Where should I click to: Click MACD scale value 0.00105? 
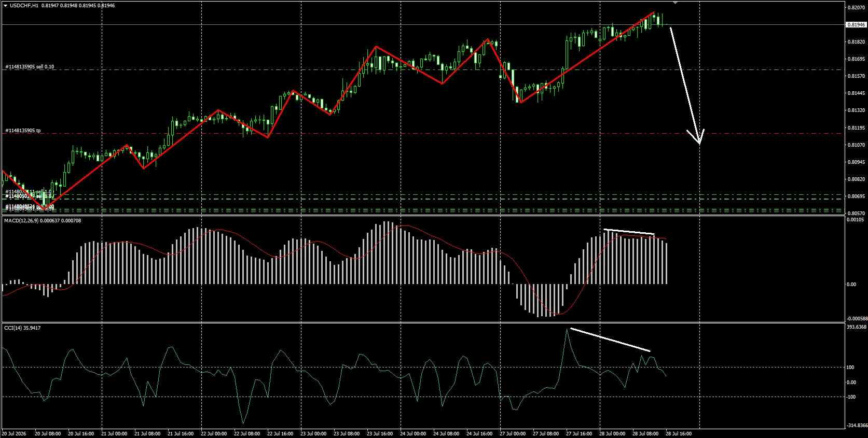coord(856,220)
